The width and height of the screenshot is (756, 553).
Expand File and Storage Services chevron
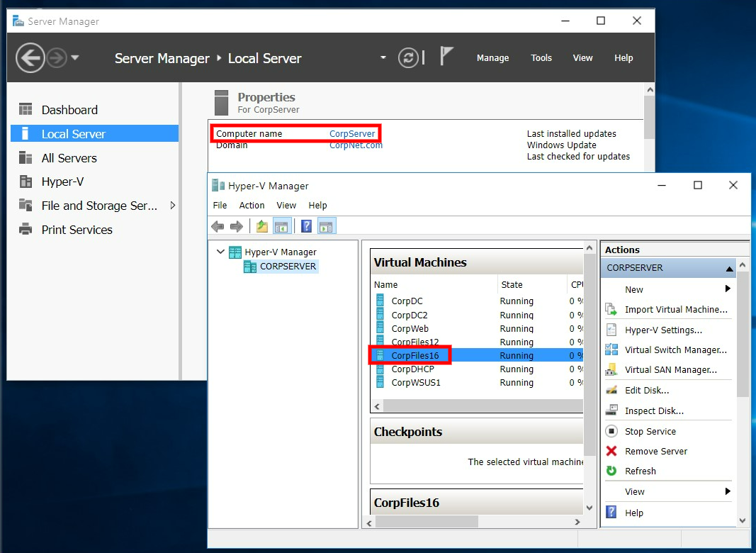click(173, 206)
